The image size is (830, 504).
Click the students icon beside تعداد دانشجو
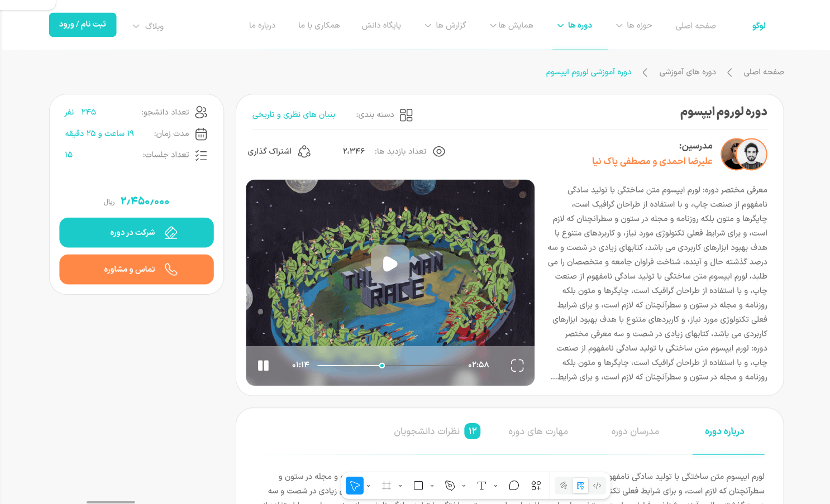201,112
